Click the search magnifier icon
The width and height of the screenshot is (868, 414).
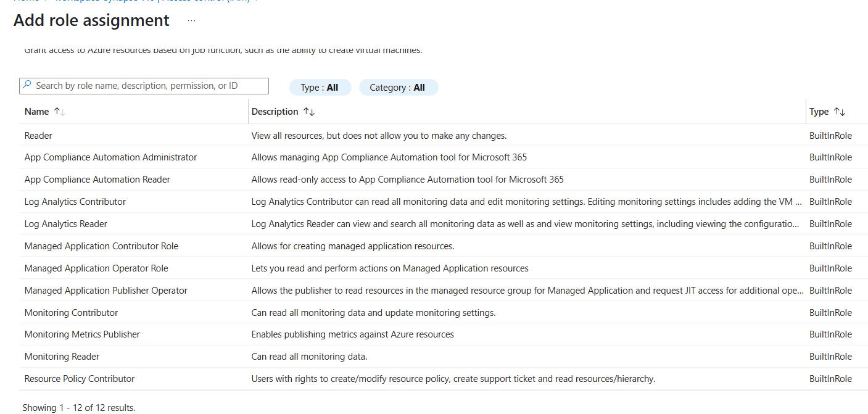27,85
